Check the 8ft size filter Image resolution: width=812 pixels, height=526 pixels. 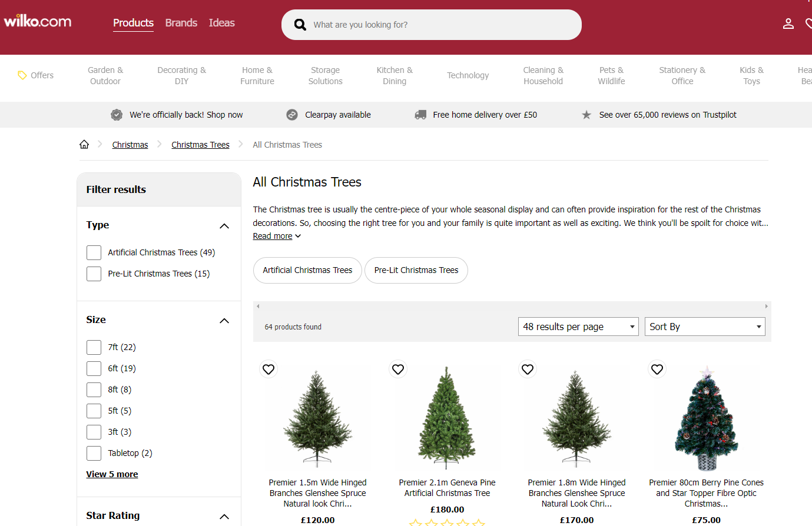click(94, 389)
